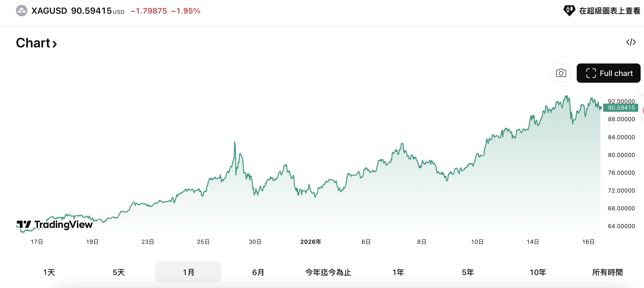Viewport: 644px width, 288px height.
Task: Click the XAGUSD silver symbol icon
Action: [x=21, y=11]
